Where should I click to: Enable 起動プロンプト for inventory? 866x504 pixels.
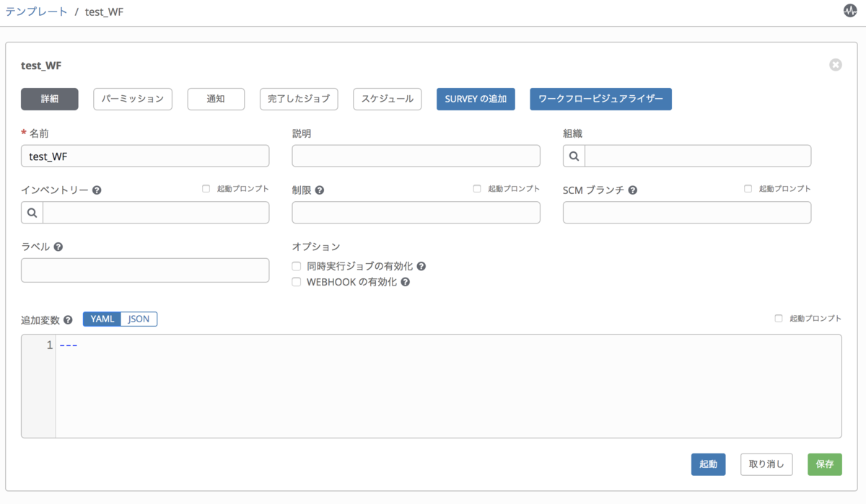point(206,189)
